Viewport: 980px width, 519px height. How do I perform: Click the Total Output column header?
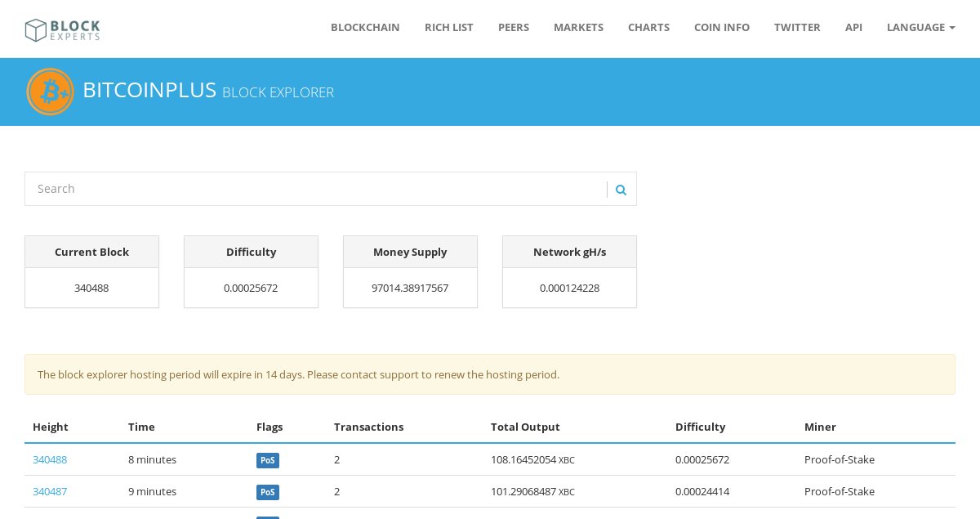(525, 427)
